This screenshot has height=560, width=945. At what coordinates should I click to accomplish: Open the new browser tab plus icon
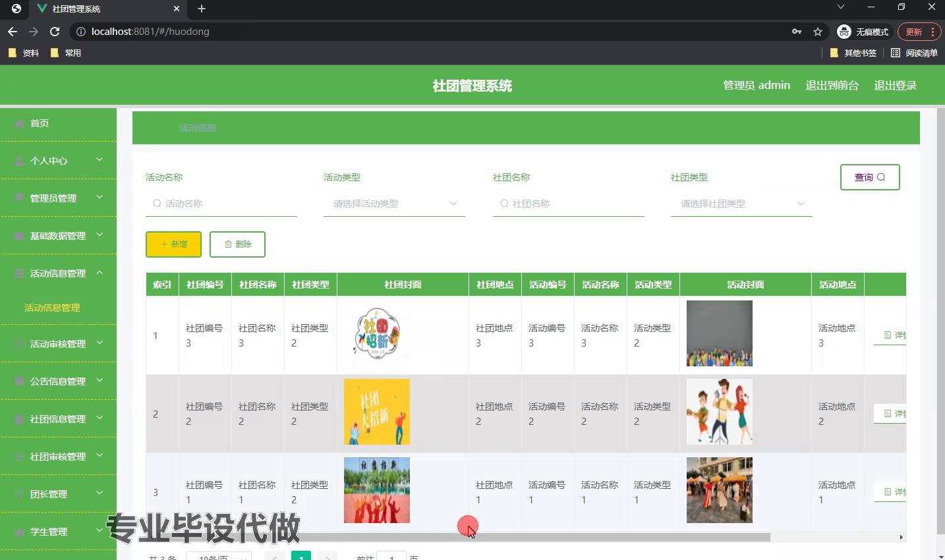(202, 9)
